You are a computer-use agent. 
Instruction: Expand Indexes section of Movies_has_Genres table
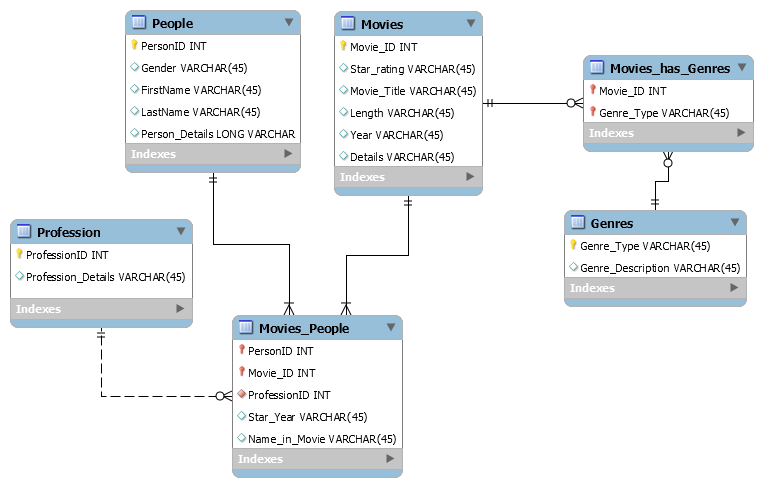(x=741, y=132)
